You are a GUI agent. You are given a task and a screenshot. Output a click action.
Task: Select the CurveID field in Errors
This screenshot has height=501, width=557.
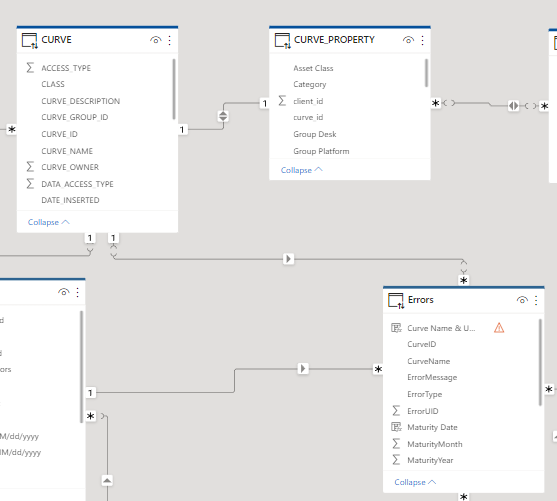pyautogui.click(x=422, y=344)
